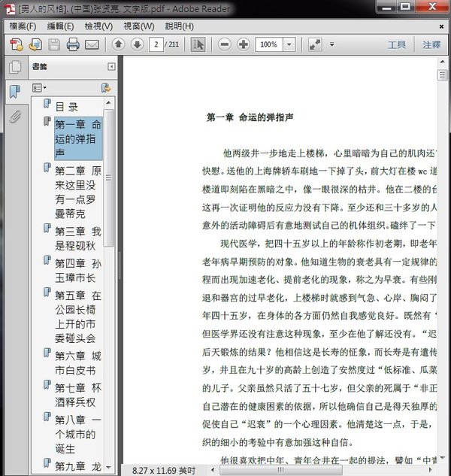Jump to bookmark 第七章 杯酒释兵权

pos(78,395)
